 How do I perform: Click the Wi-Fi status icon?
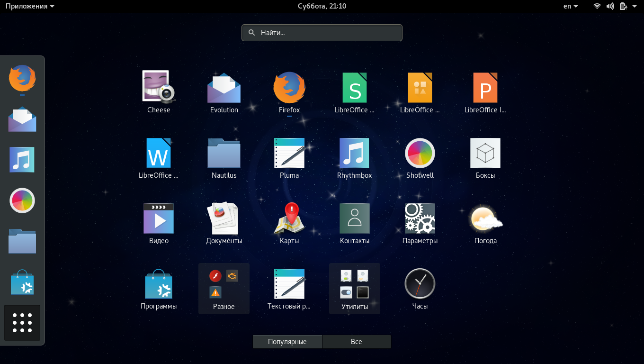pyautogui.click(x=597, y=6)
